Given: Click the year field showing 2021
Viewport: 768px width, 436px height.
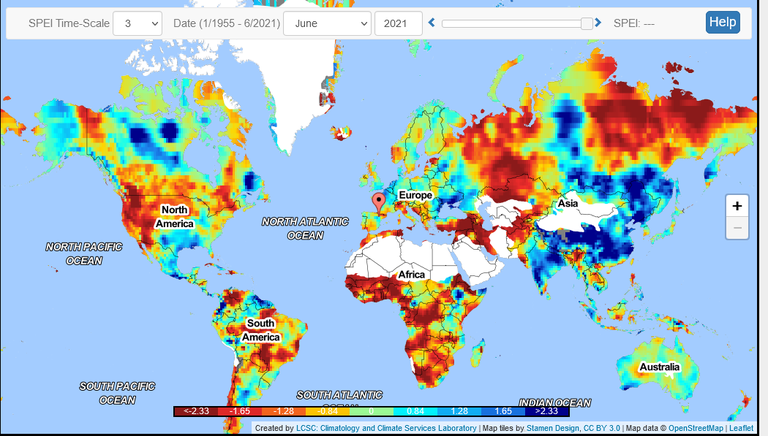Looking at the screenshot, I should click(x=397, y=23).
